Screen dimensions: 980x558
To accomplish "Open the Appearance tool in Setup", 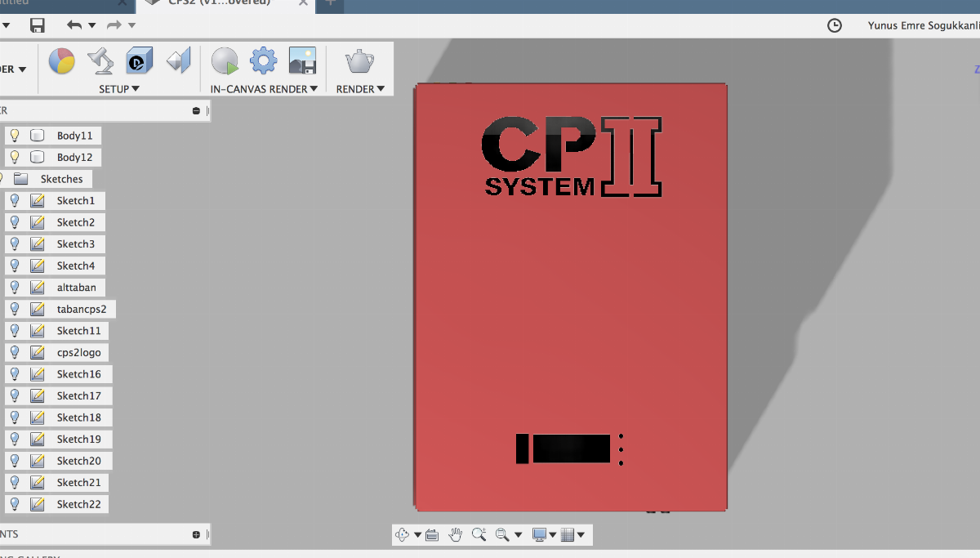I will tap(62, 60).
